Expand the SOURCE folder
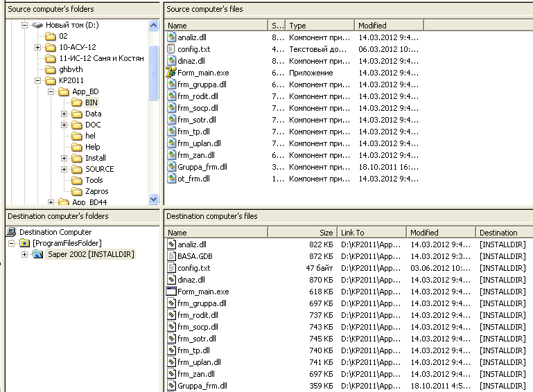533x392 pixels. [x=64, y=169]
